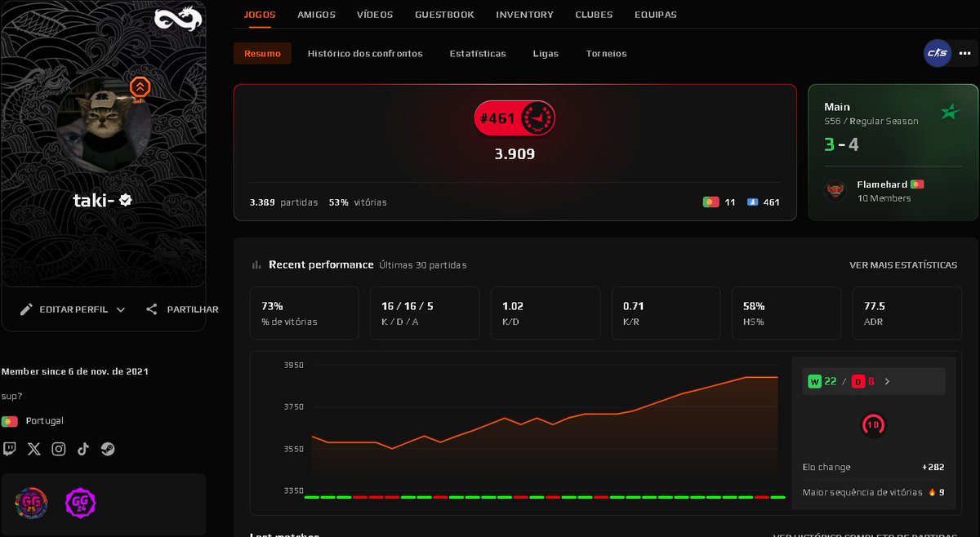The height and width of the screenshot is (537, 980).
Task: Open the Main S56 Regular Season card
Action: coord(893,152)
